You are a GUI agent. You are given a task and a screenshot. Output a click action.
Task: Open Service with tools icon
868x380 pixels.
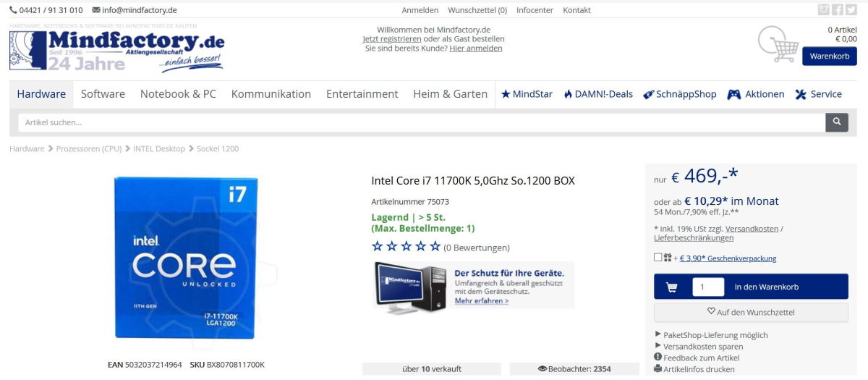click(818, 94)
